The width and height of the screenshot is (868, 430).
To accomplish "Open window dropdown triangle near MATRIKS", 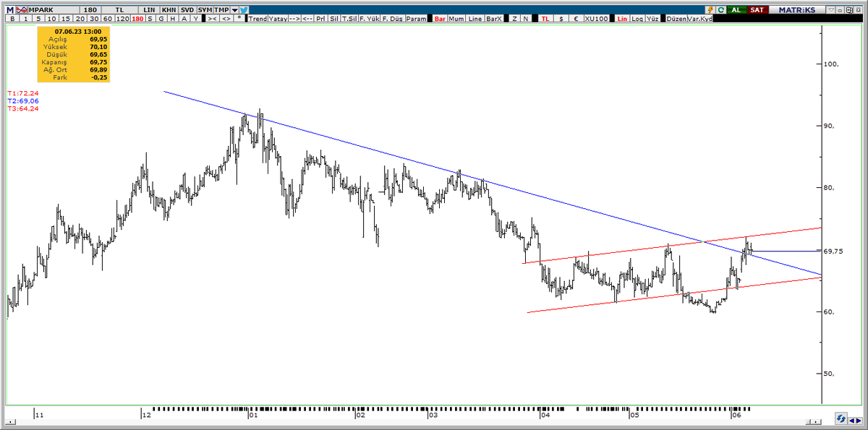I will pos(831,10).
